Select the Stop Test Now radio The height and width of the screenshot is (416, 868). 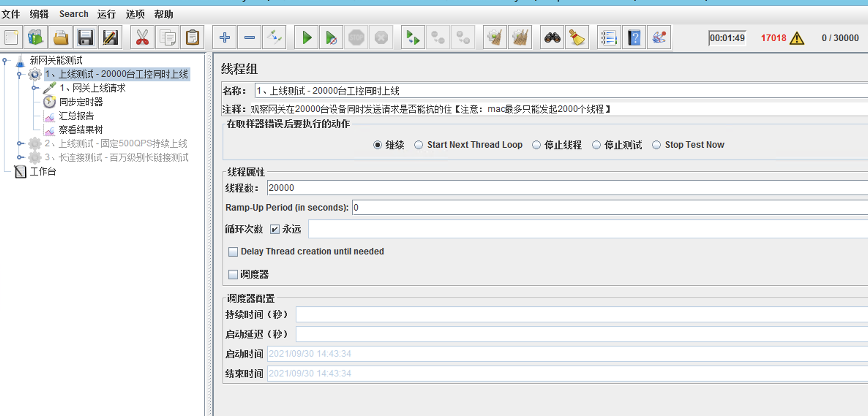coord(656,145)
